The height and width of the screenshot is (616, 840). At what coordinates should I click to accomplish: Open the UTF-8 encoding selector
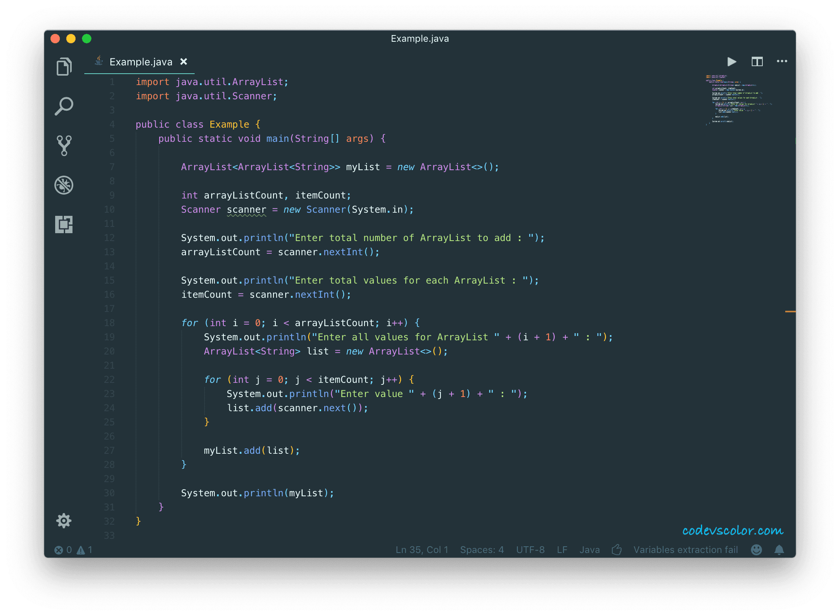(x=530, y=549)
